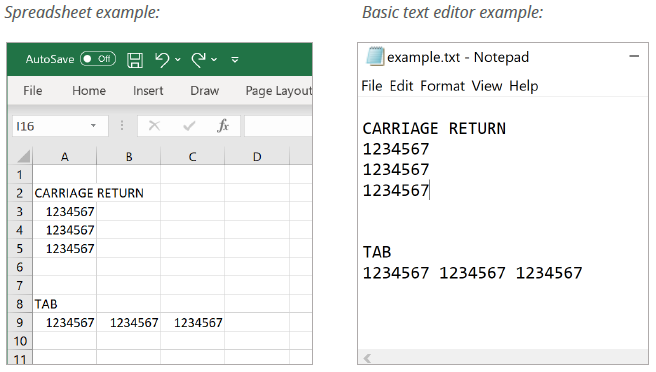The image size is (656, 372).
Task: Select column A header
Action: click(x=64, y=156)
